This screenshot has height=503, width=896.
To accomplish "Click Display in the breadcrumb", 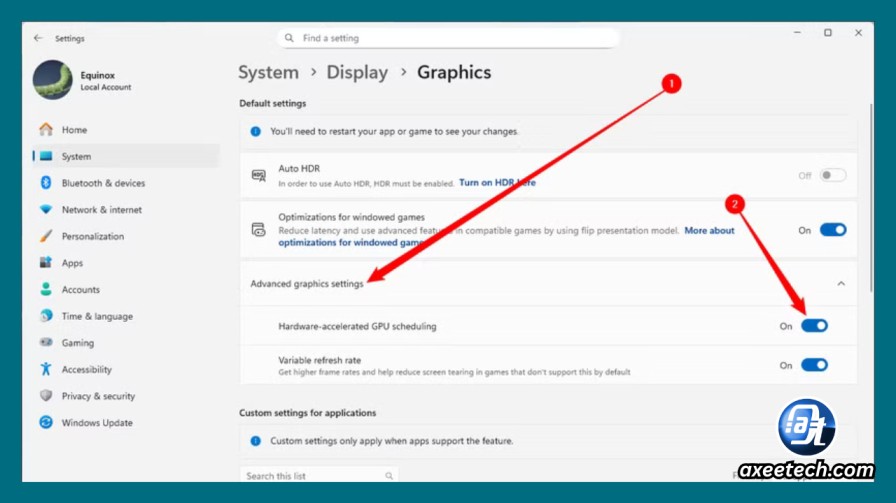I will tap(357, 73).
